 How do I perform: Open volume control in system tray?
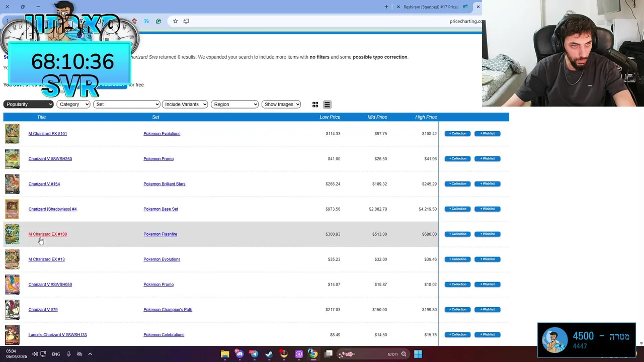35,354
